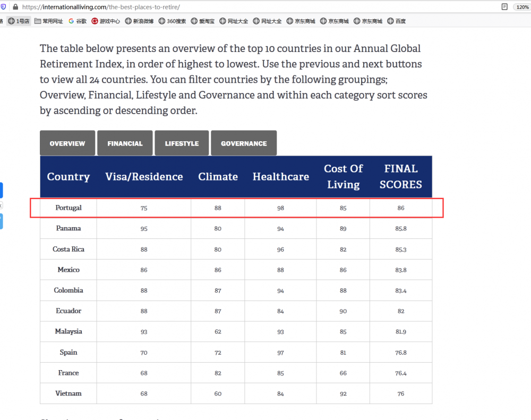Open the 百度 bookmark

point(397,21)
